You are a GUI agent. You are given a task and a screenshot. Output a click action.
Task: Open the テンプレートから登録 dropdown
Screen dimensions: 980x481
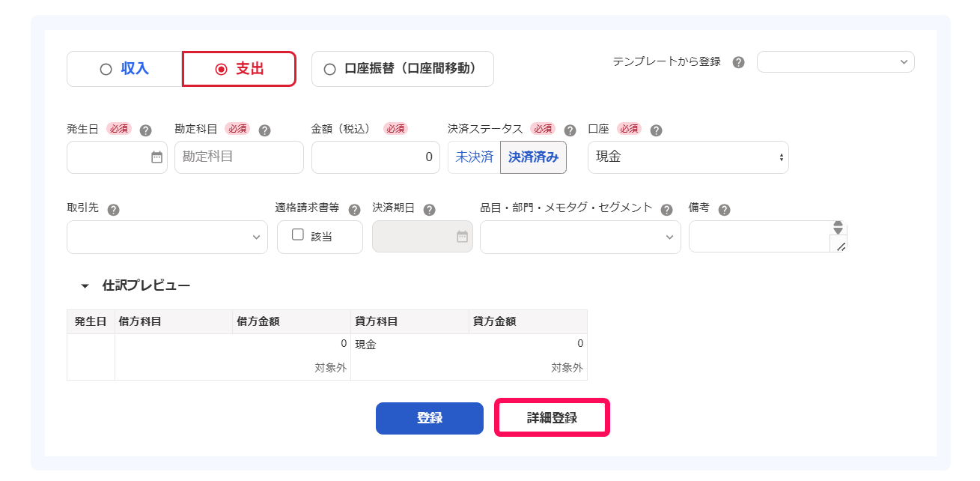click(836, 62)
